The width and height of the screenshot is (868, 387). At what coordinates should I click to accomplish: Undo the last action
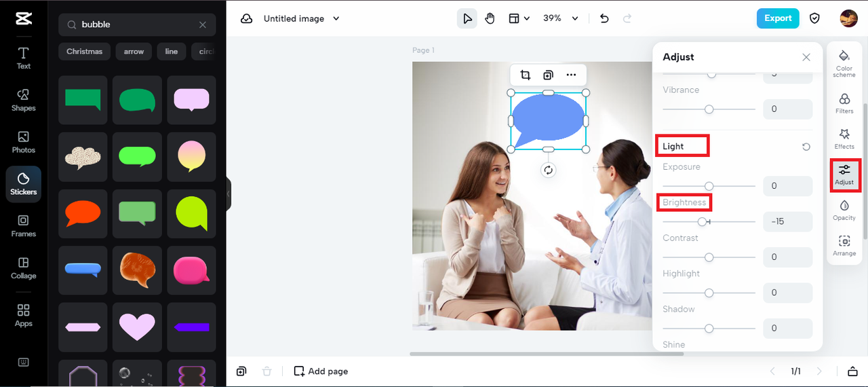[x=604, y=18]
